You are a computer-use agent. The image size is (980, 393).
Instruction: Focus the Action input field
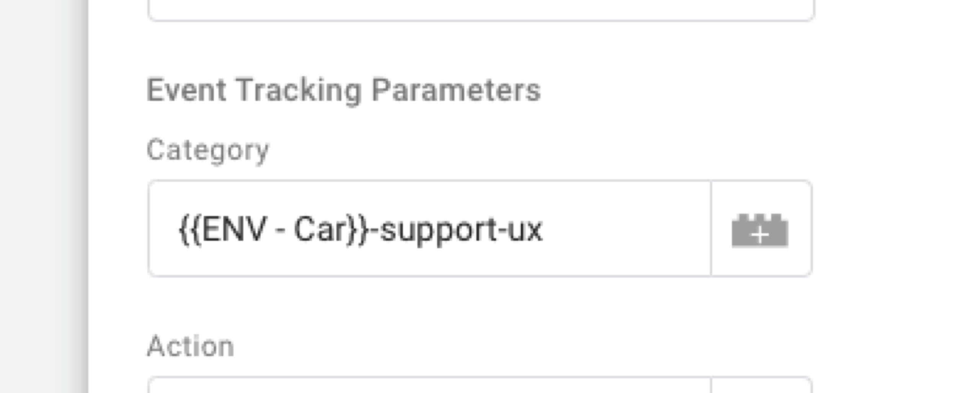[x=430, y=385]
